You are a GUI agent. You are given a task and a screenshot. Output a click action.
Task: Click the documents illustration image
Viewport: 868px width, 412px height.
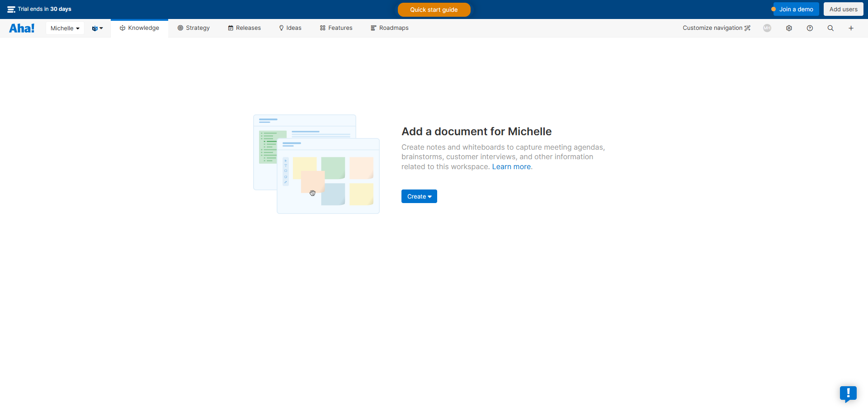316,164
